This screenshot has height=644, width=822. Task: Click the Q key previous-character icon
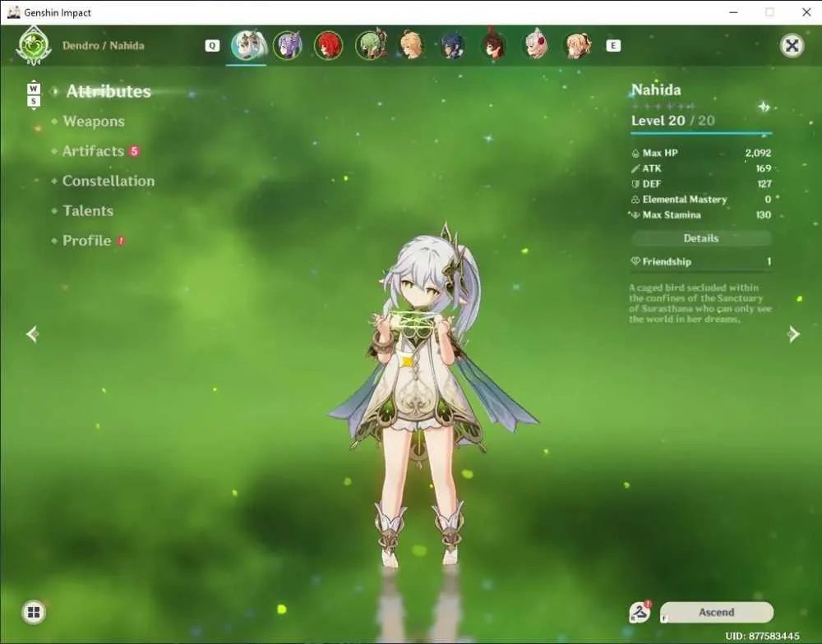point(212,45)
